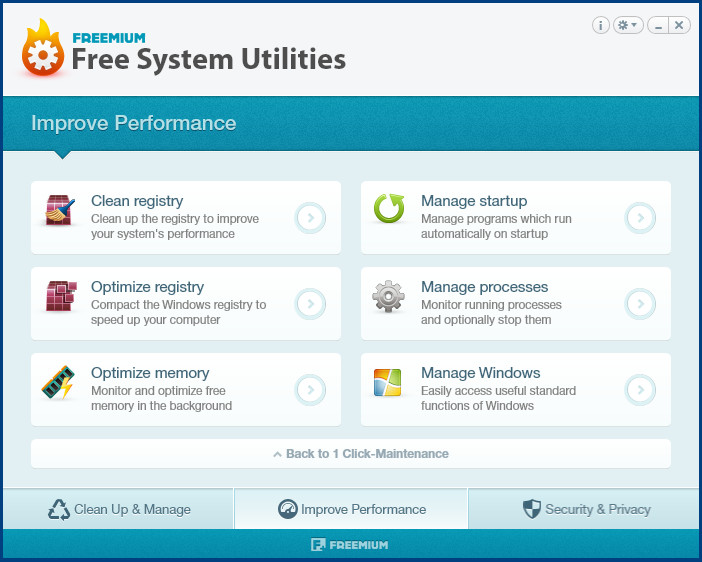Click the arrow button for Optimize registry
This screenshot has width=702, height=562.
click(x=310, y=304)
